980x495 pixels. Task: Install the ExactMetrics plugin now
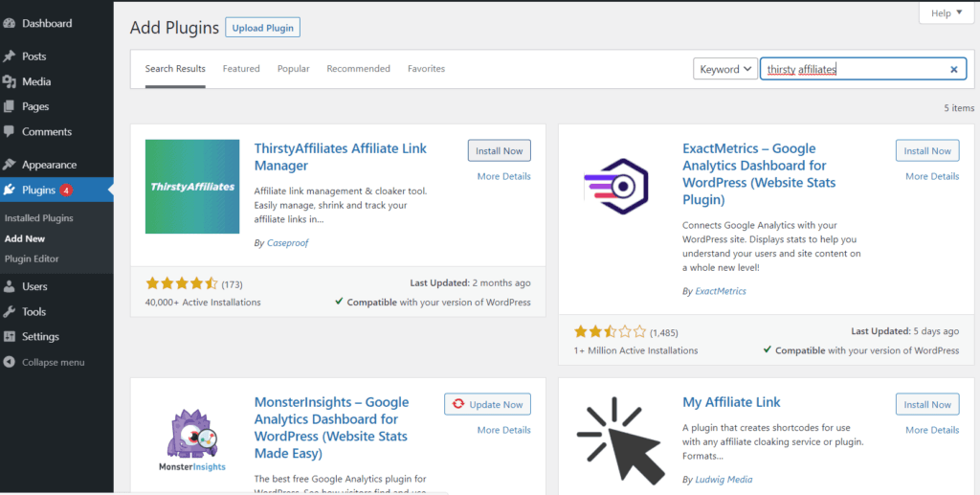click(927, 150)
